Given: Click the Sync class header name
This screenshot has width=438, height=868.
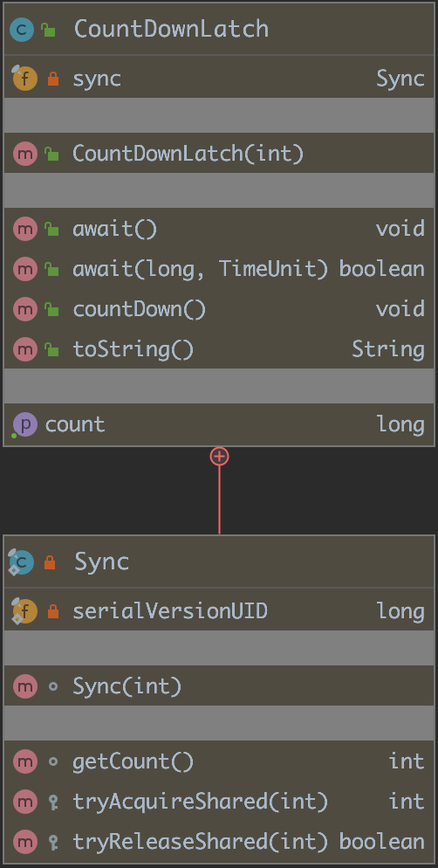Looking at the screenshot, I should [102, 561].
